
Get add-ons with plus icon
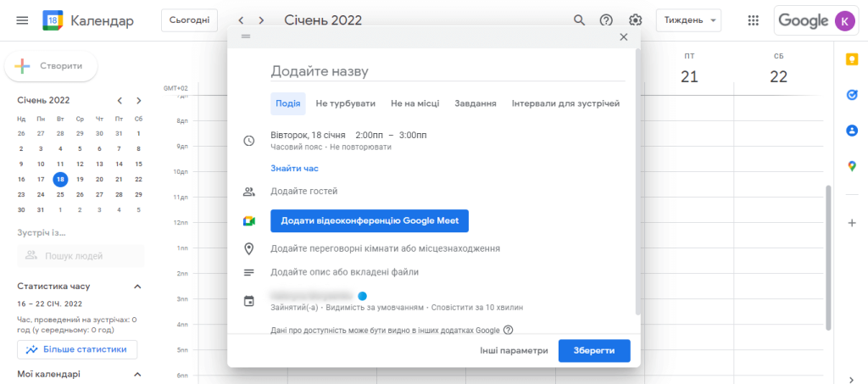click(x=852, y=223)
